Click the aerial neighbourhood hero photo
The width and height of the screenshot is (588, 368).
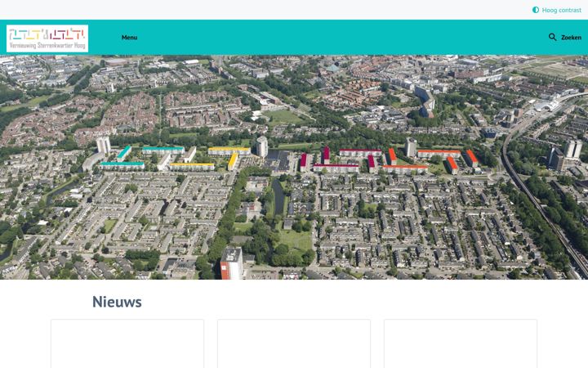point(294,168)
